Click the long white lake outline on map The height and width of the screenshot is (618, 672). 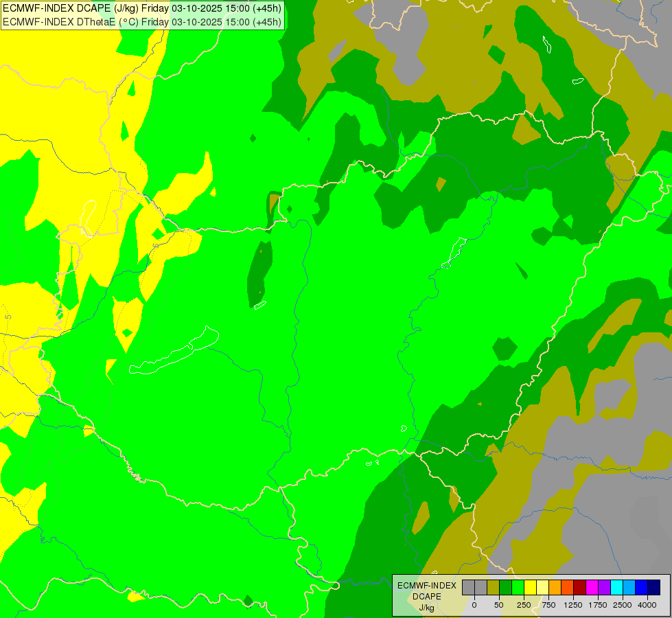[x=174, y=350]
